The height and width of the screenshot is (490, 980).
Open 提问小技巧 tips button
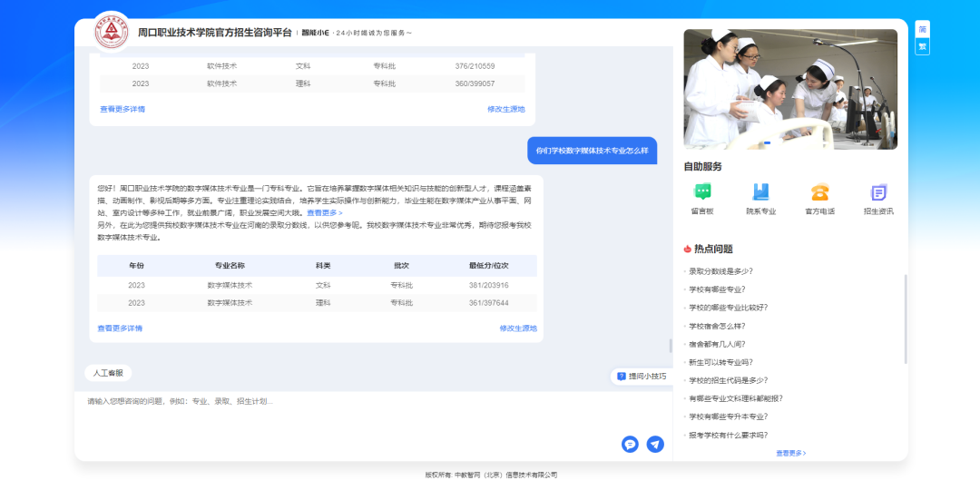642,377
